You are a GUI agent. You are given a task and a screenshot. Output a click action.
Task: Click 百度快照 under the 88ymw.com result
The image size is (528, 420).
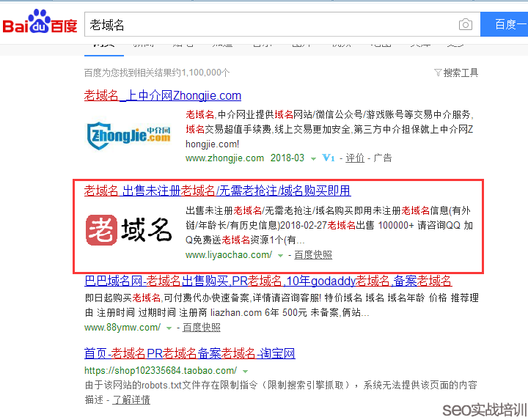[x=202, y=328]
